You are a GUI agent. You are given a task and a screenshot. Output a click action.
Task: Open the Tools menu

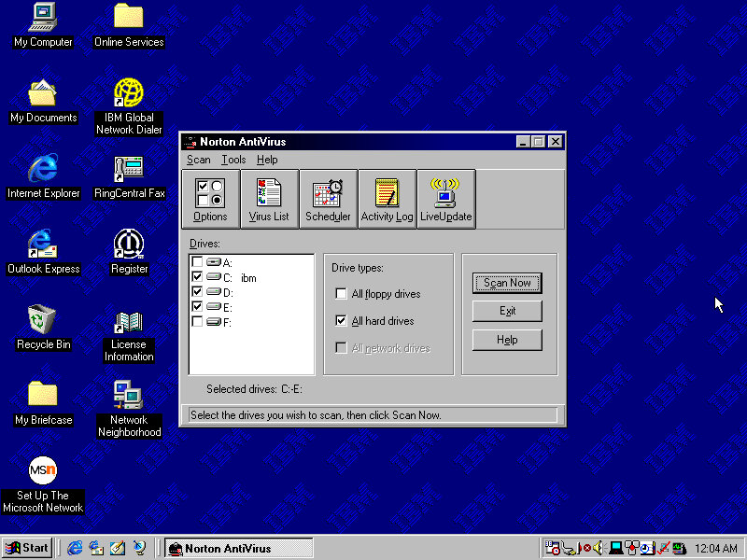(233, 160)
